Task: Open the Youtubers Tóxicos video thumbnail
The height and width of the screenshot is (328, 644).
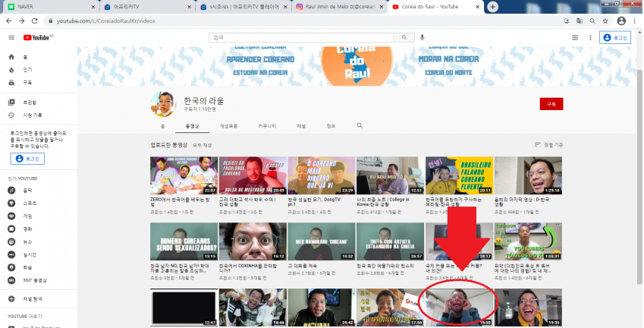Action: pyautogui.click(x=528, y=241)
